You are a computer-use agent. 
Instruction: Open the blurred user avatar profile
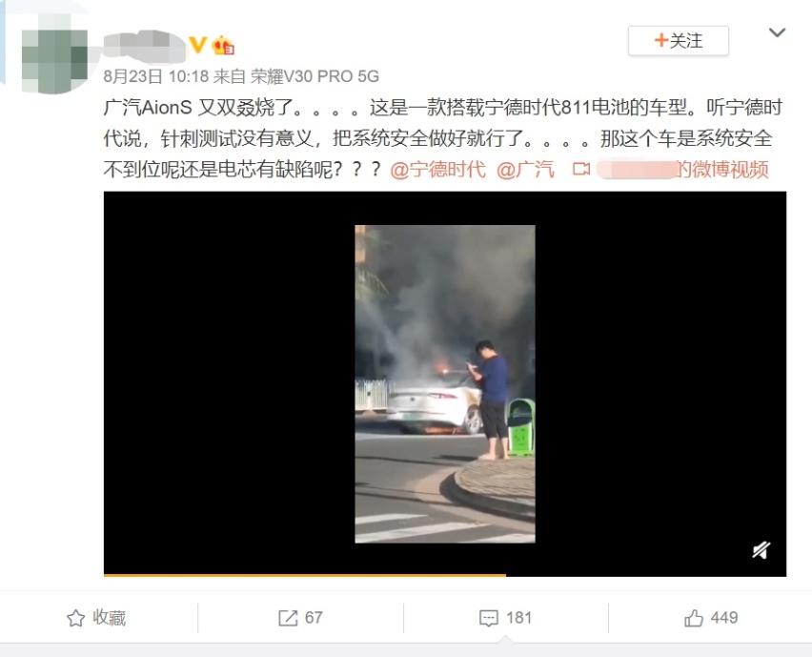(54, 53)
